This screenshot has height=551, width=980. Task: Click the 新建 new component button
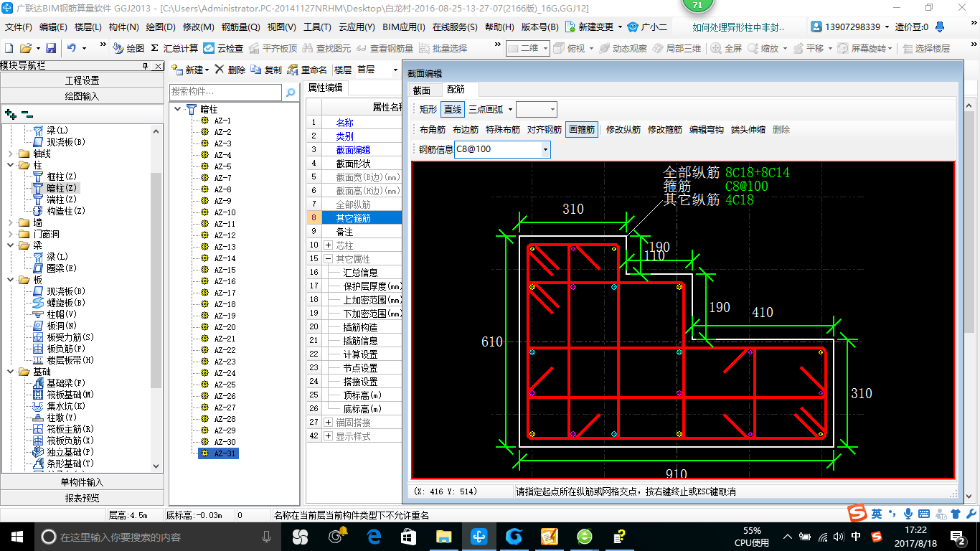point(190,70)
